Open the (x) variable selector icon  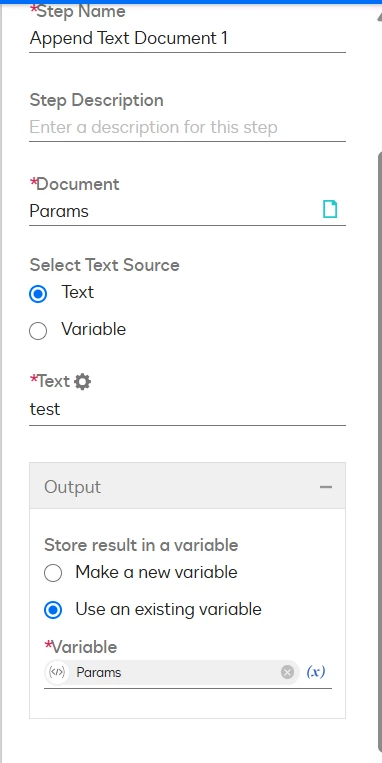pyautogui.click(x=316, y=672)
